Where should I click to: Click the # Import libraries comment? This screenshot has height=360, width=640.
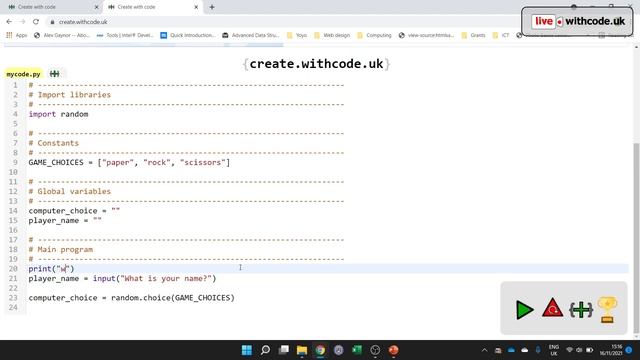point(70,95)
